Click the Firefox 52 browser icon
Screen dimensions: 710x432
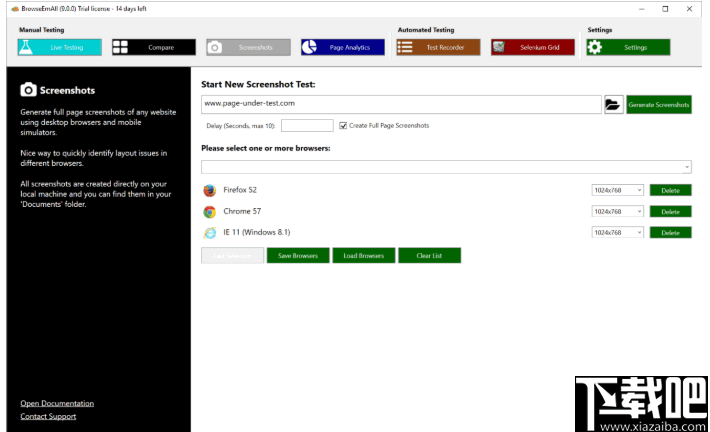point(210,190)
